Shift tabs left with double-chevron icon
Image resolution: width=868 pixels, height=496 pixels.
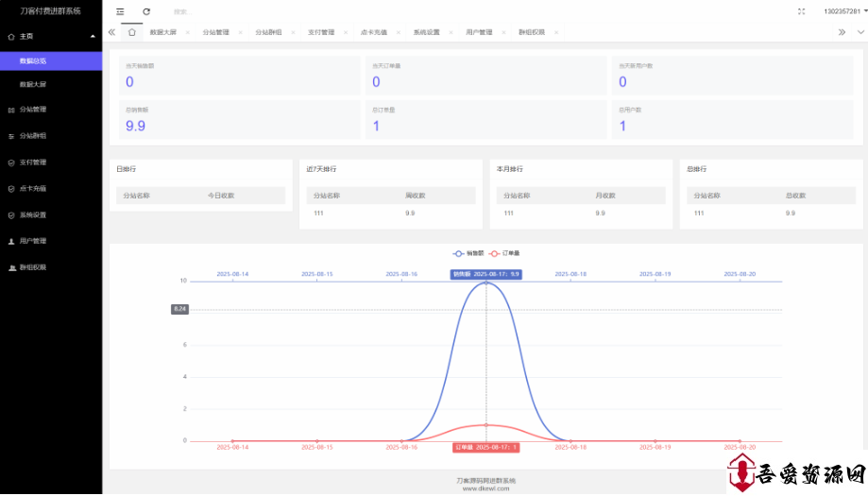111,32
